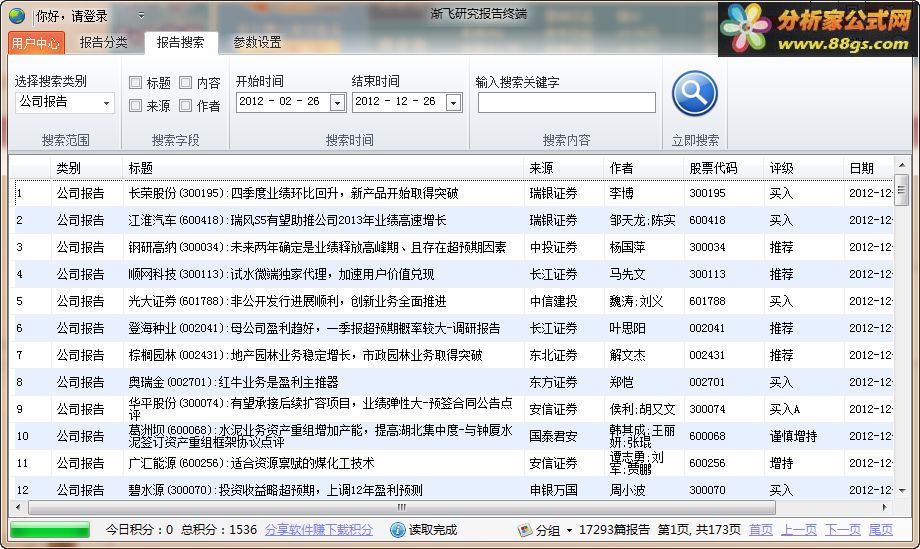Select the report 华平股份(300074) title
This screenshot has width=920, height=549.
tap(320, 409)
